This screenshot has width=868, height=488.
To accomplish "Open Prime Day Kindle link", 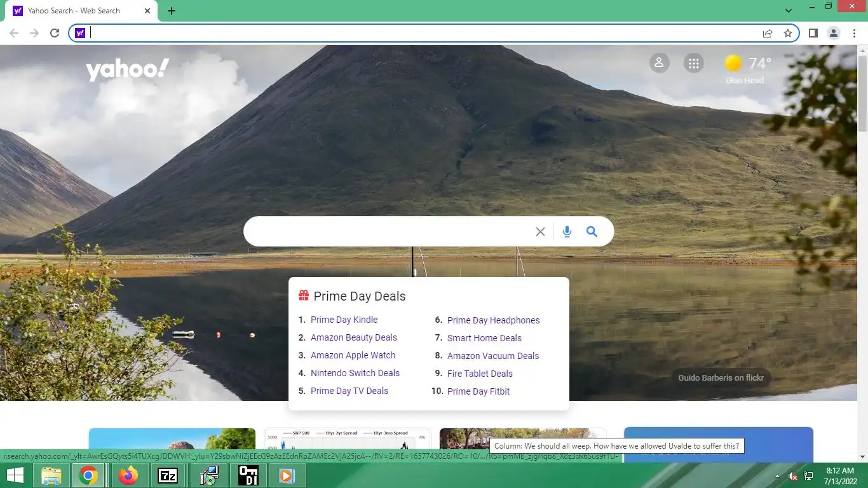I will 344,320.
